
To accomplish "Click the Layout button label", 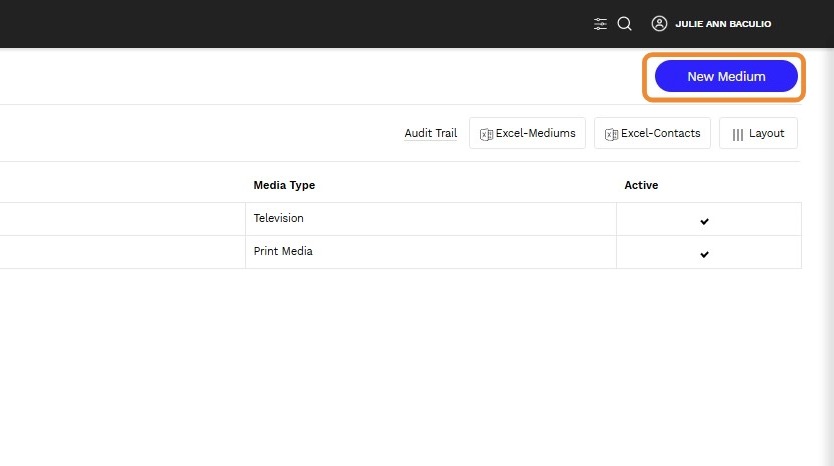I will coord(767,133).
